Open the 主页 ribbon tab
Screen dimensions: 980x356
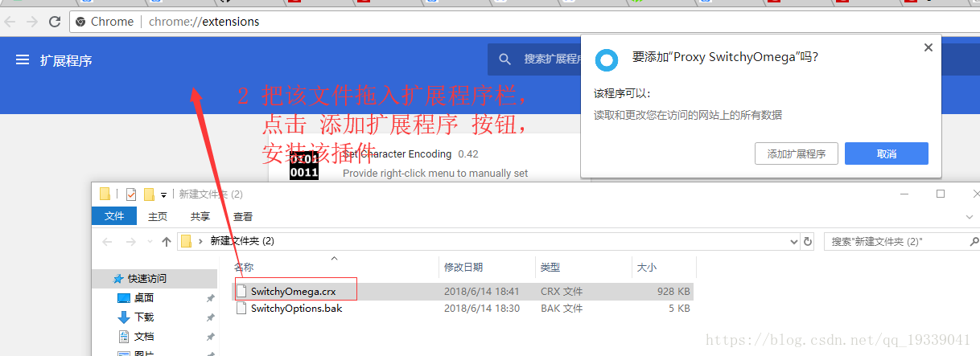[x=158, y=216]
